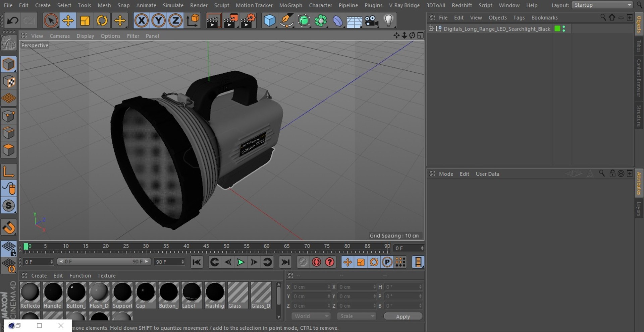Viewport: 644px width, 332px height.
Task: Switch to Texture mode
Action: [9, 81]
